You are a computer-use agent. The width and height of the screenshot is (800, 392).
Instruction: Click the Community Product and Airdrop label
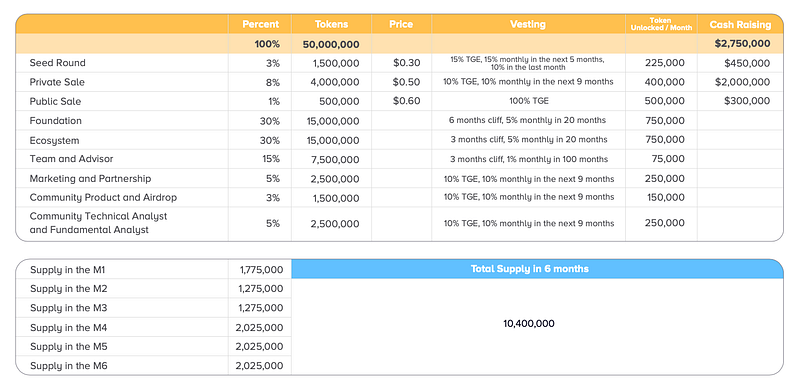[x=104, y=198]
